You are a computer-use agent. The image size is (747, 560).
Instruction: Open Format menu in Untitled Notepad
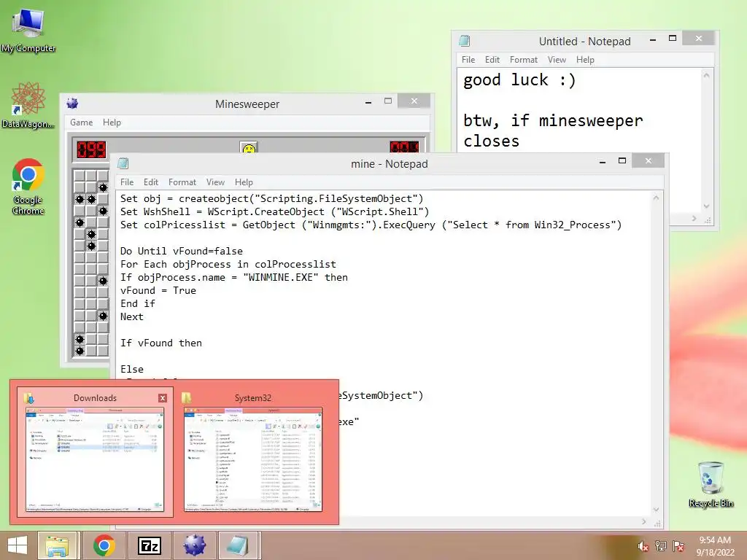point(524,60)
